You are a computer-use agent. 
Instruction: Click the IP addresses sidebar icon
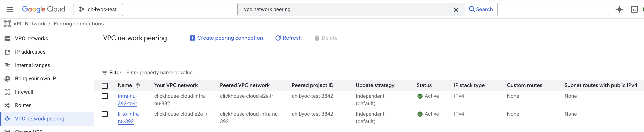[7, 52]
